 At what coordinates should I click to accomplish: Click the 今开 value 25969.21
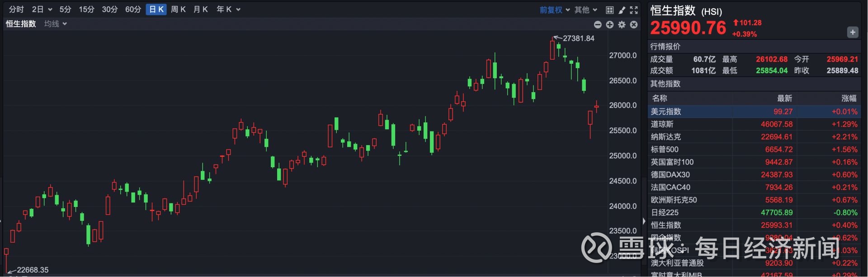tap(842, 59)
